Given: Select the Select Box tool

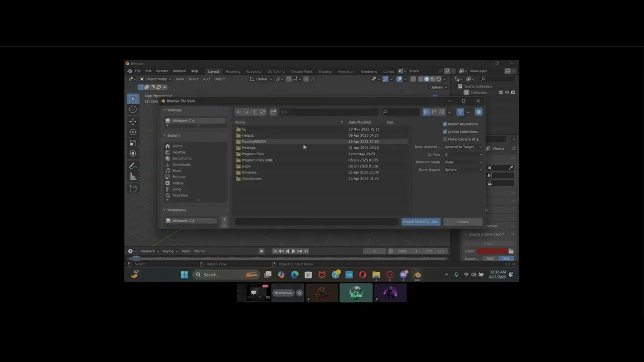Looking at the screenshot, I should click(133, 99).
